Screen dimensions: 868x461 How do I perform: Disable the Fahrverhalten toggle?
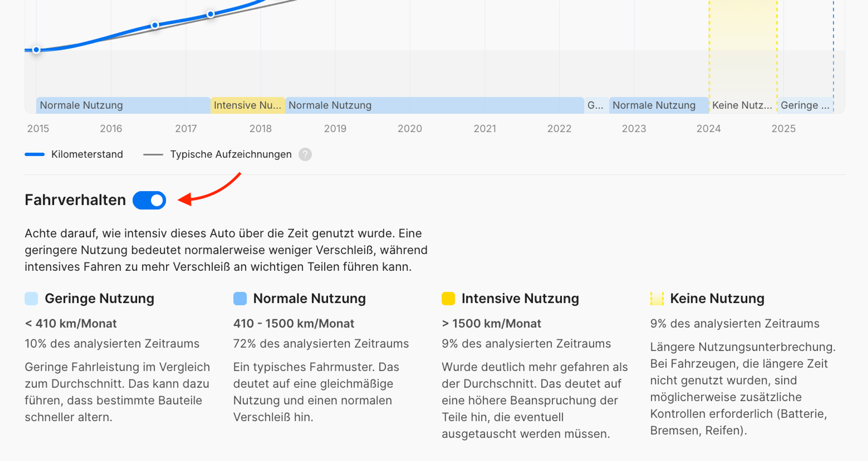point(149,200)
